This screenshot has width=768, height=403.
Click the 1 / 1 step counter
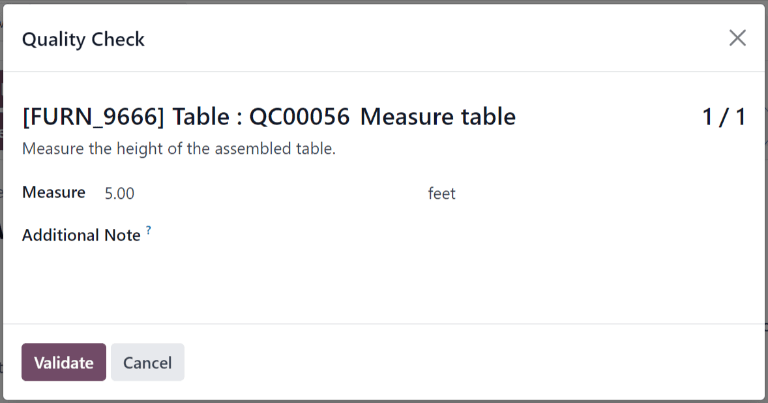coord(723,117)
